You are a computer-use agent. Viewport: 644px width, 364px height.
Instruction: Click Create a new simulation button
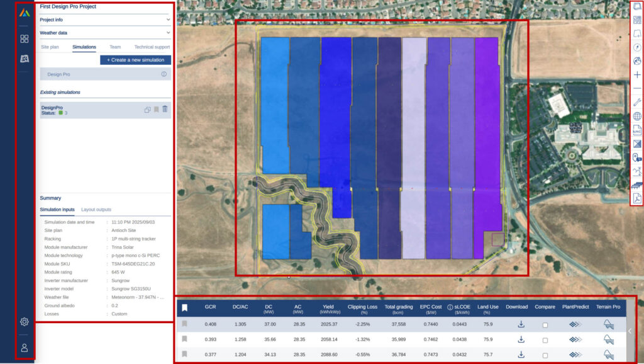[x=135, y=60]
